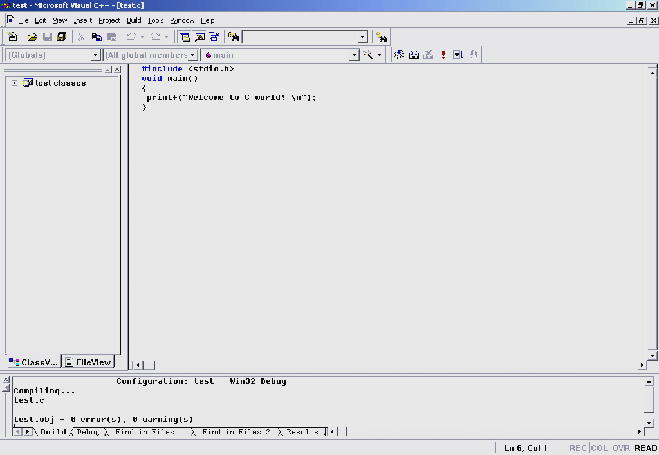The width and height of the screenshot is (659, 455).
Task: Click editor vertical scrollbar up arrow
Action: (x=652, y=72)
